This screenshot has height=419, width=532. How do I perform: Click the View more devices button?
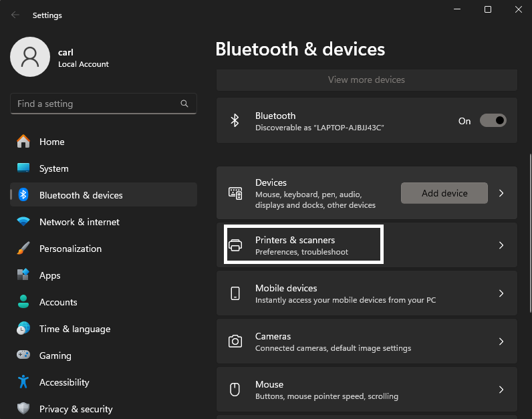point(367,80)
